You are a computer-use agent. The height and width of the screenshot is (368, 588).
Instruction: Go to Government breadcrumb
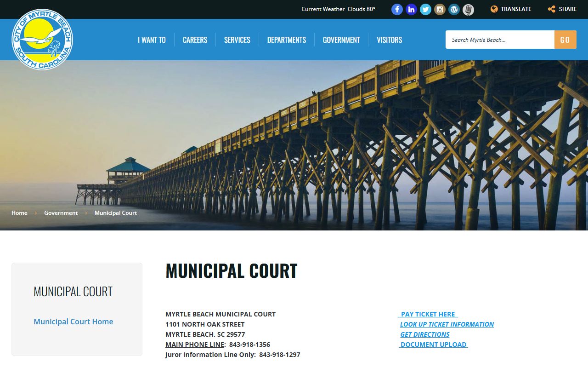pos(61,213)
